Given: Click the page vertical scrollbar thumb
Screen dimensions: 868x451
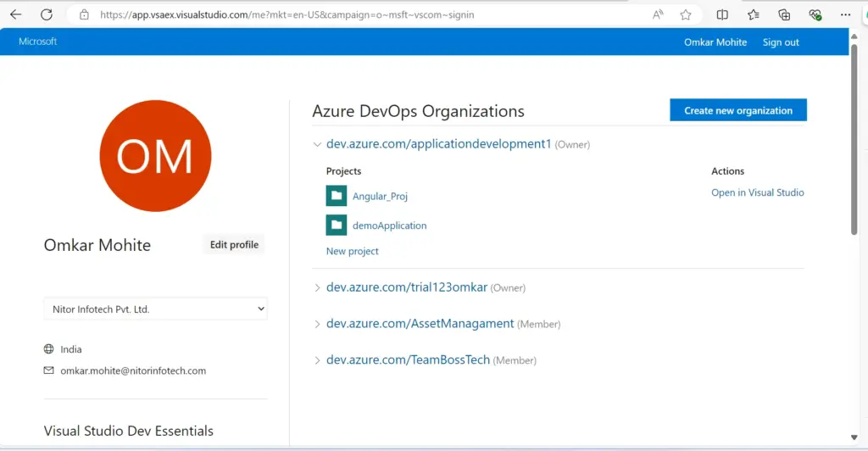Looking at the screenshot, I should [854, 138].
